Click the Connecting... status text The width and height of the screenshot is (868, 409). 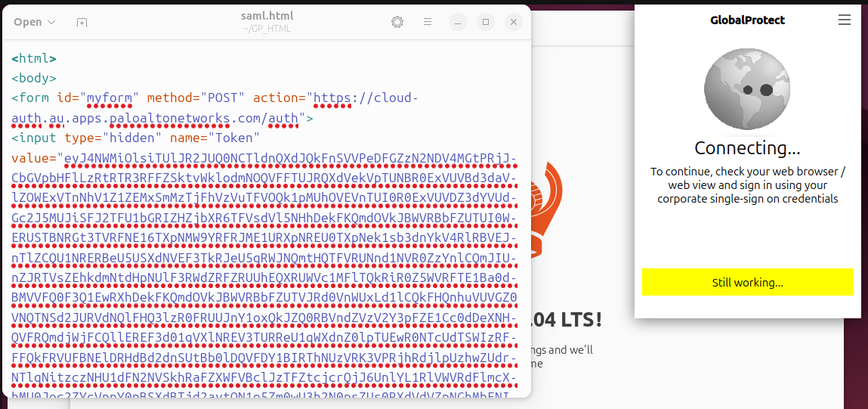pyautogui.click(x=747, y=148)
